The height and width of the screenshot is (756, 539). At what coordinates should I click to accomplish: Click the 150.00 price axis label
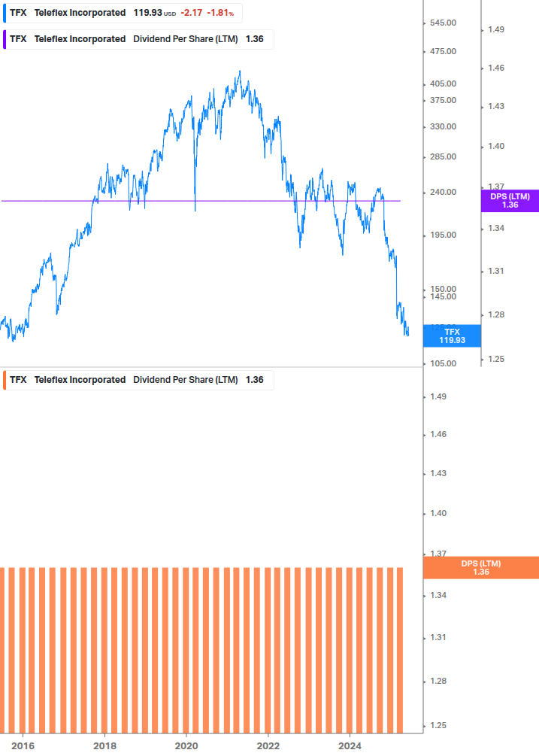click(x=443, y=289)
